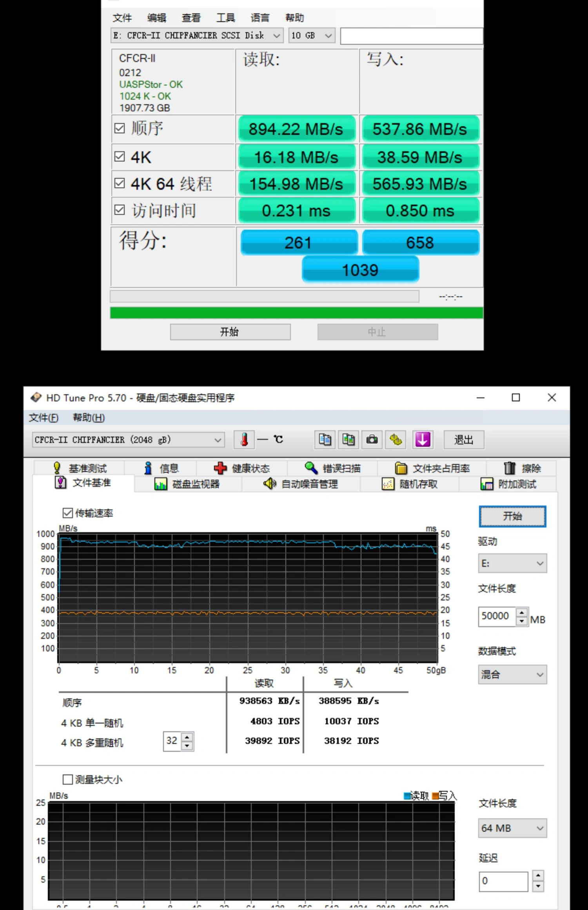The height and width of the screenshot is (910, 588).
Task: Click the 1039 total score button
Action: pos(360,270)
